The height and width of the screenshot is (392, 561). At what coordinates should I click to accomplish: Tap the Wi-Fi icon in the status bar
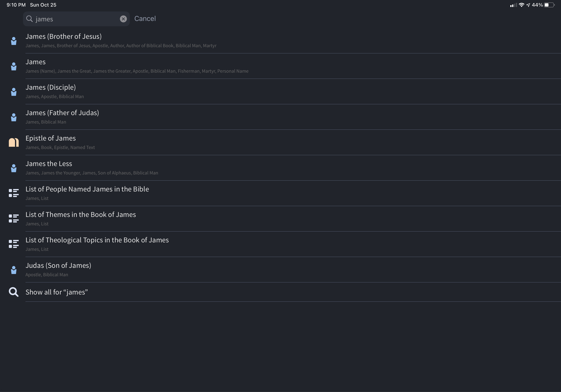(x=521, y=5)
